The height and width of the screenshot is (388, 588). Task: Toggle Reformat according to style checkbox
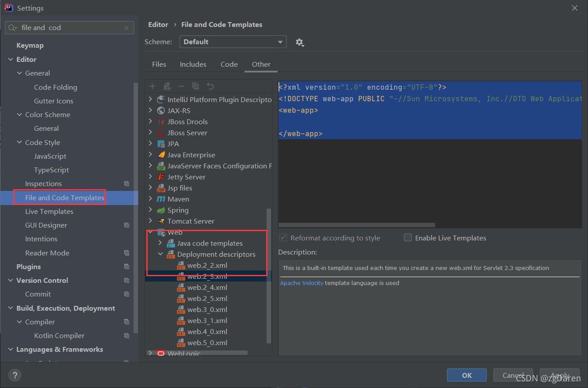click(x=283, y=238)
